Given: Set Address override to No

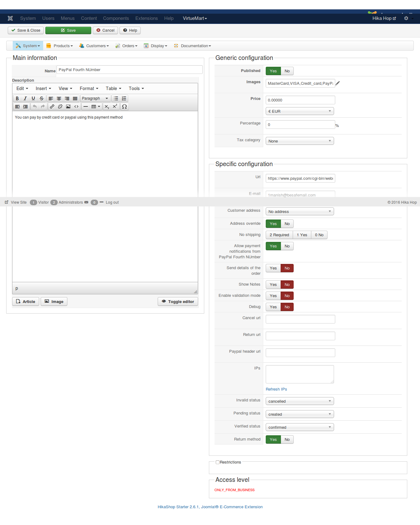Looking at the screenshot, I should point(287,224).
